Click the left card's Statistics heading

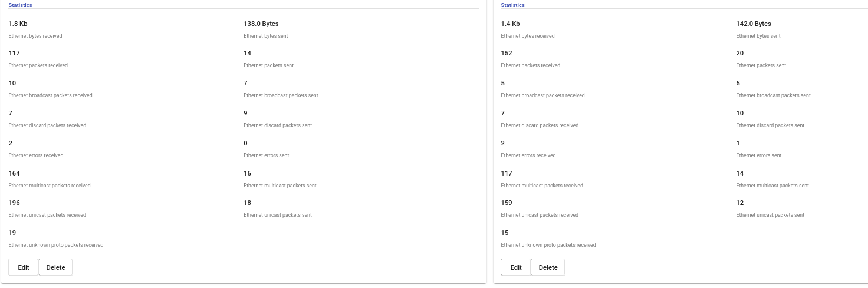point(20,5)
